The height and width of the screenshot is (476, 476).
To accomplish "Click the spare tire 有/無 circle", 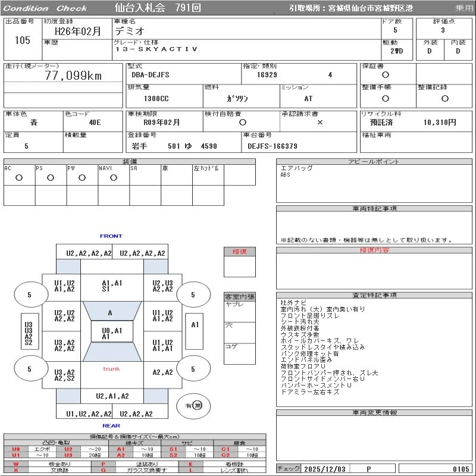I will point(194,405).
